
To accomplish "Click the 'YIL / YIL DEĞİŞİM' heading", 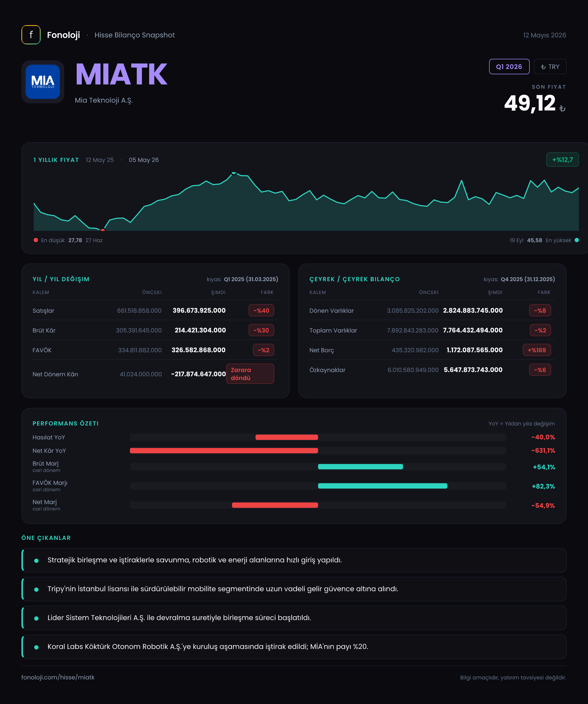I will [61, 279].
